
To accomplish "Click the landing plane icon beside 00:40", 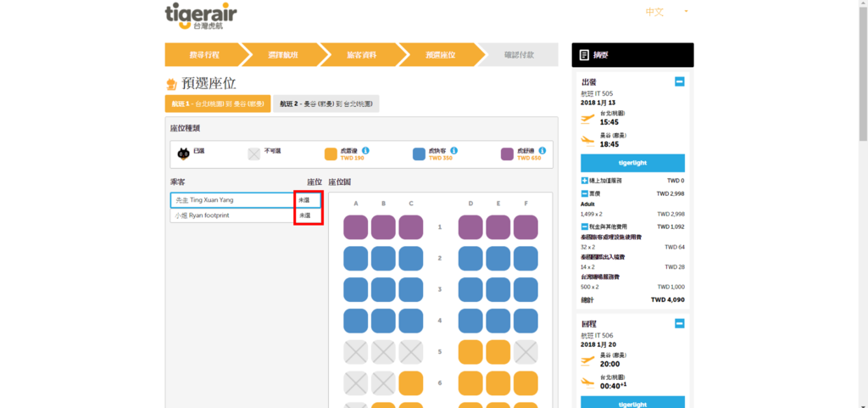I will click(x=588, y=383).
